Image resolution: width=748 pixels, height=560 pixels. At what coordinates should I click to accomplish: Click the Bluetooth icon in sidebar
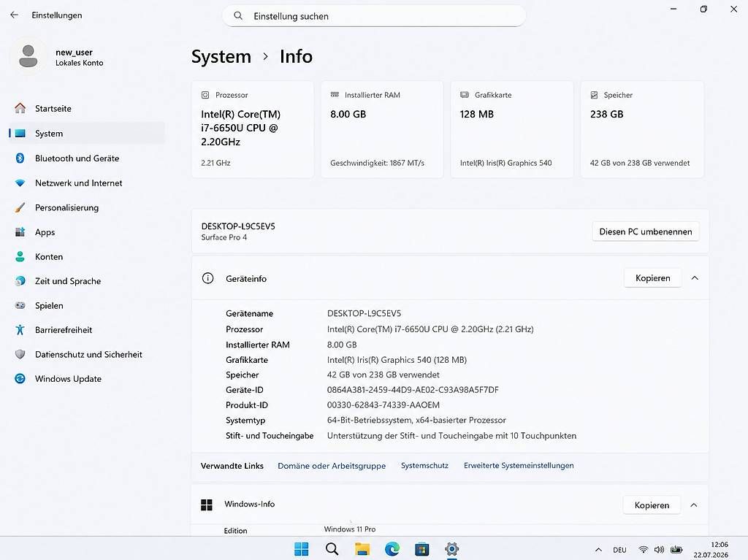click(20, 158)
